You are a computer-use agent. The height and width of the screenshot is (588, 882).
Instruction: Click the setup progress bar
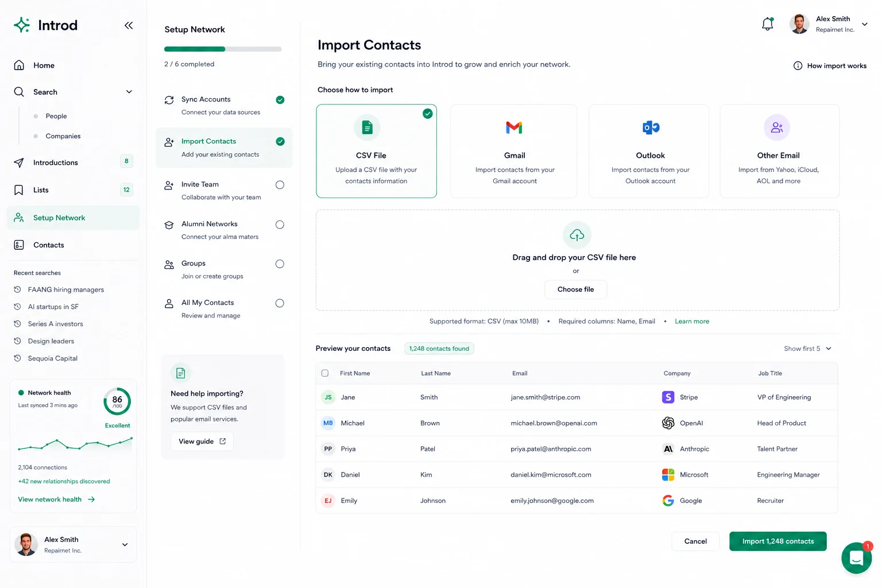coord(223,49)
